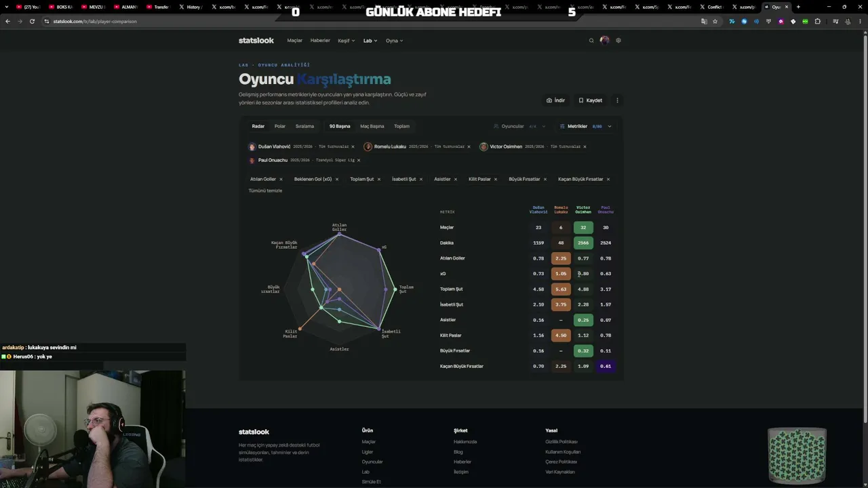
Task: Go back with the browser back arrow
Action: (7, 21)
